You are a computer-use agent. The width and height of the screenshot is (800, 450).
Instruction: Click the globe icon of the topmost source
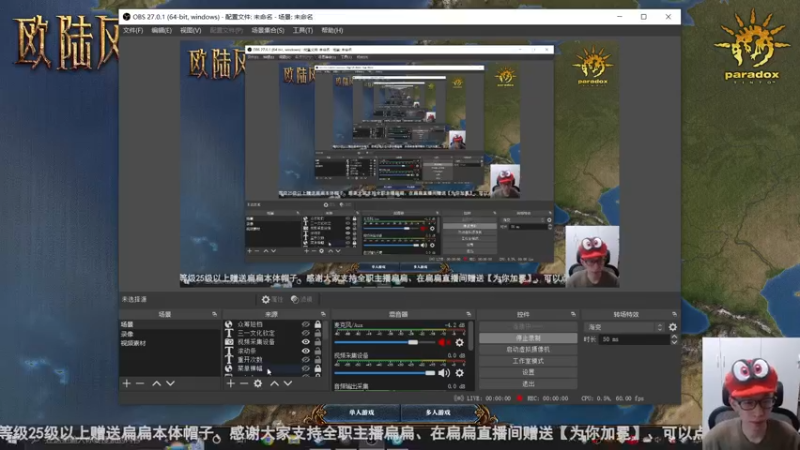229,324
